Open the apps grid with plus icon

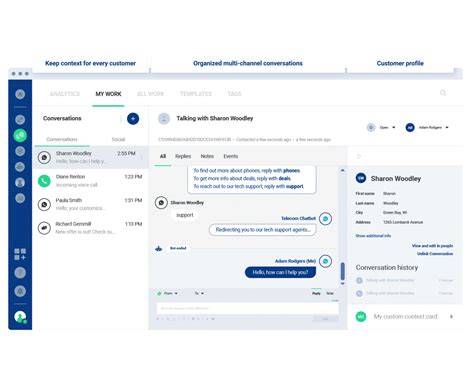pyautogui.click(x=20, y=254)
